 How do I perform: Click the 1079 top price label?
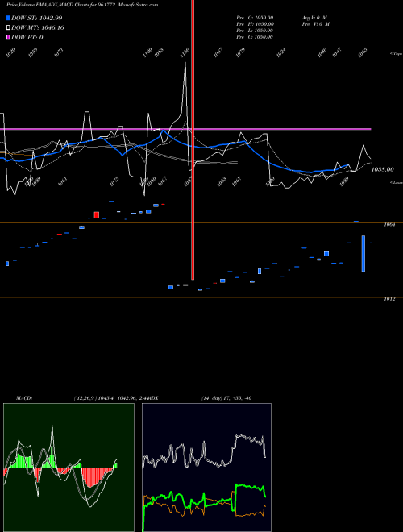[240, 52]
